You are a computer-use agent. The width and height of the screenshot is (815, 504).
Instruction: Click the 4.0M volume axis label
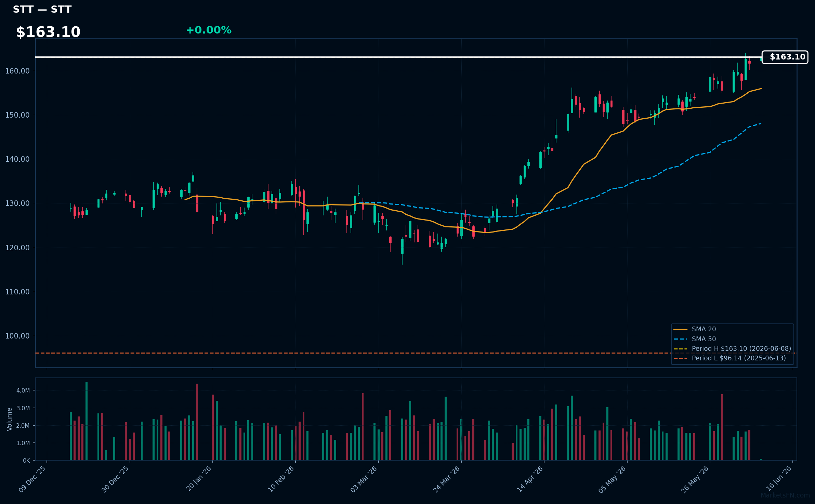coord(23,390)
